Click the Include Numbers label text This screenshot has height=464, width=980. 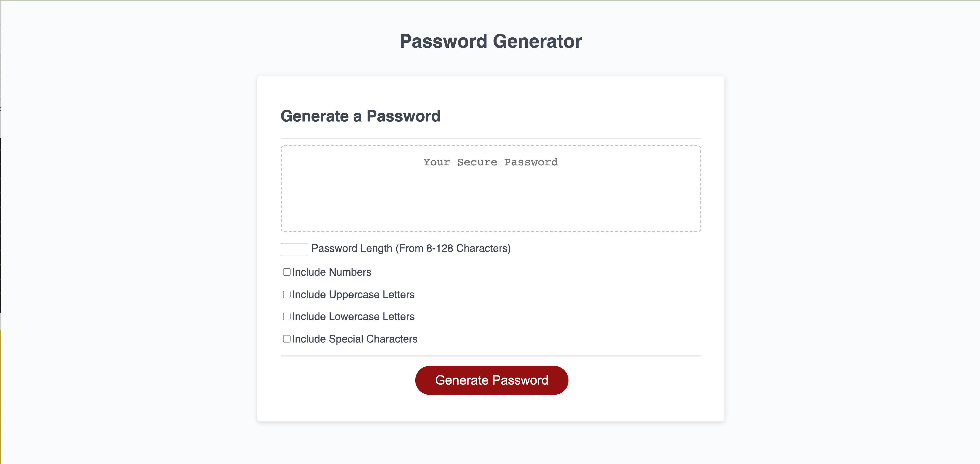tap(332, 272)
